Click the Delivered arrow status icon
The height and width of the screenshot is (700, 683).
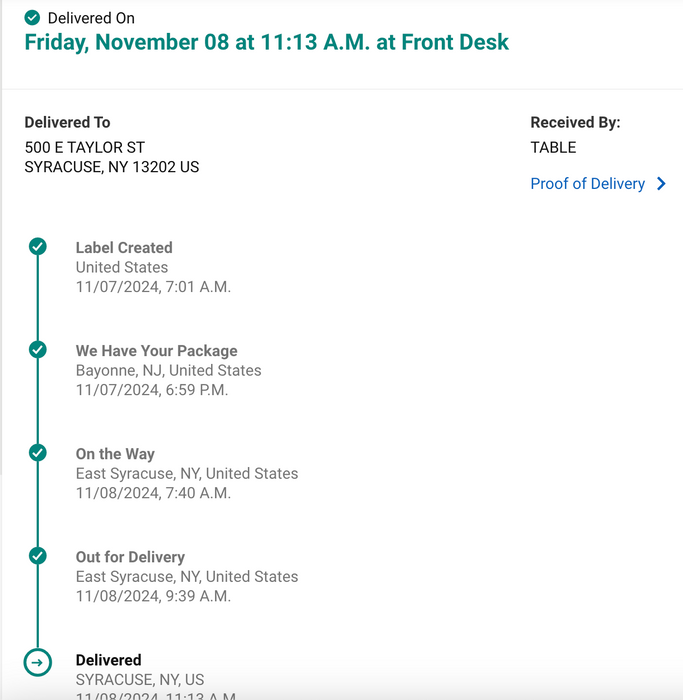click(38, 661)
